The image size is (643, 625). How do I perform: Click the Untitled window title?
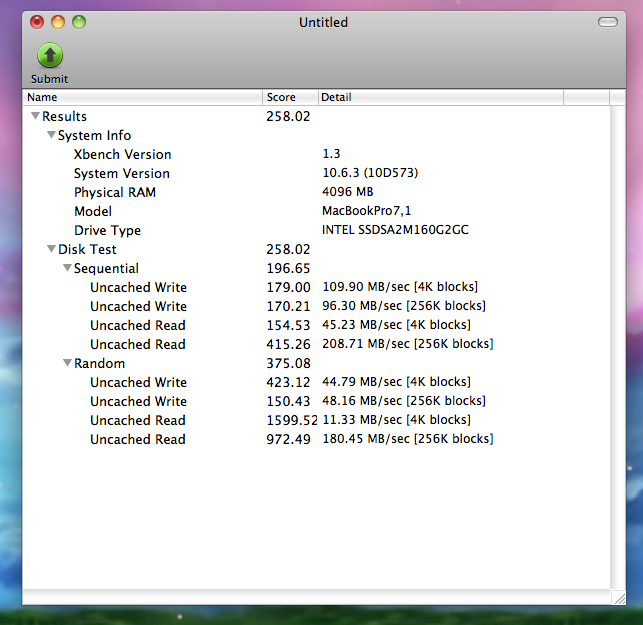(x=323, y=22)
